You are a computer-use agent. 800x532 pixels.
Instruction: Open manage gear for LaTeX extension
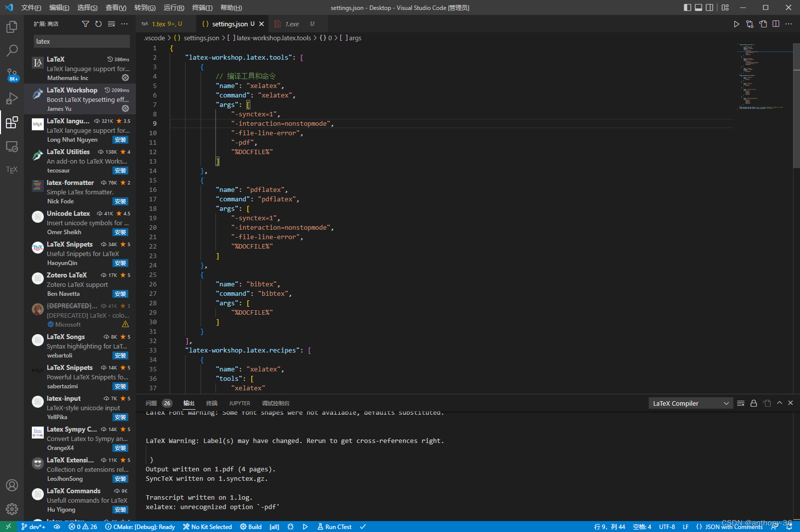[125, 78]
